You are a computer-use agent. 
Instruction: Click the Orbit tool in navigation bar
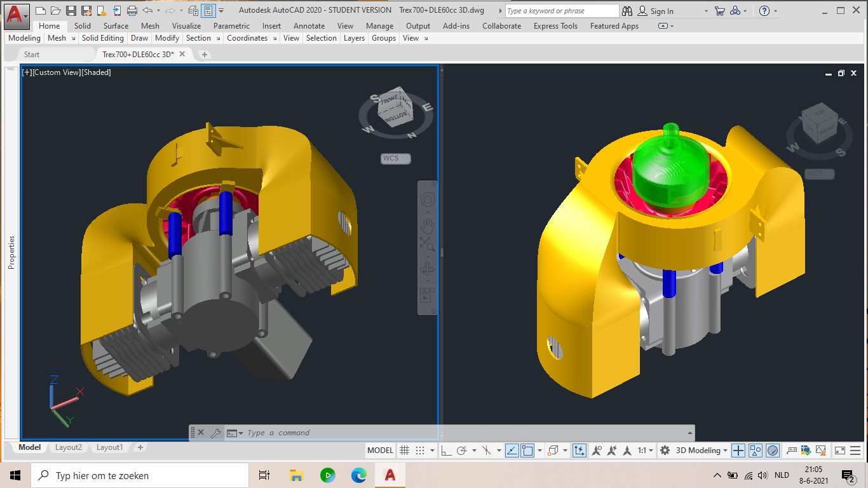428,269
